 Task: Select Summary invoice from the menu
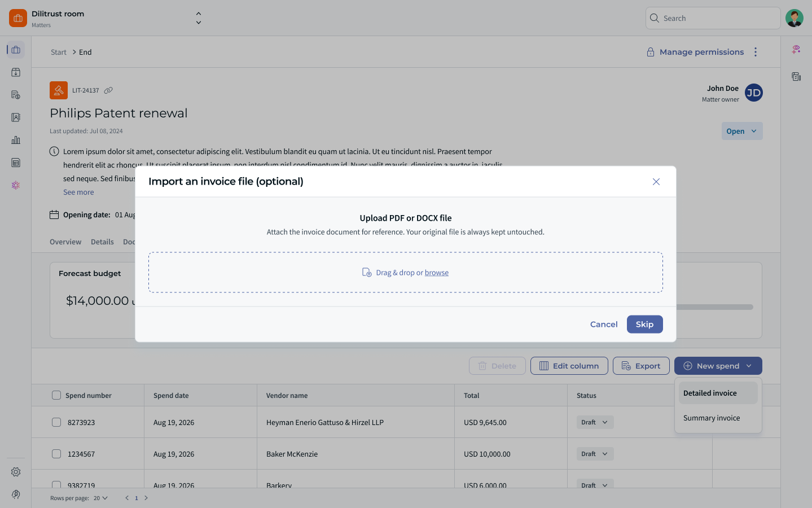[x=718, y=418]
